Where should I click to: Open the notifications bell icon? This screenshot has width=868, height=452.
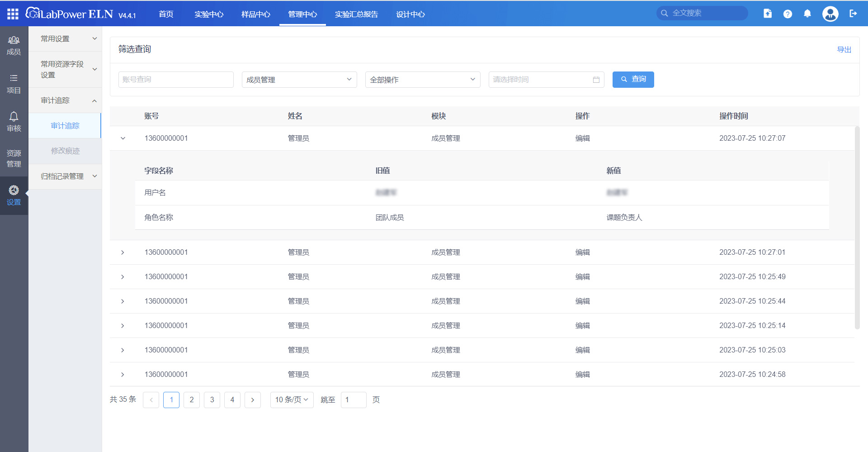coord(807,14)
